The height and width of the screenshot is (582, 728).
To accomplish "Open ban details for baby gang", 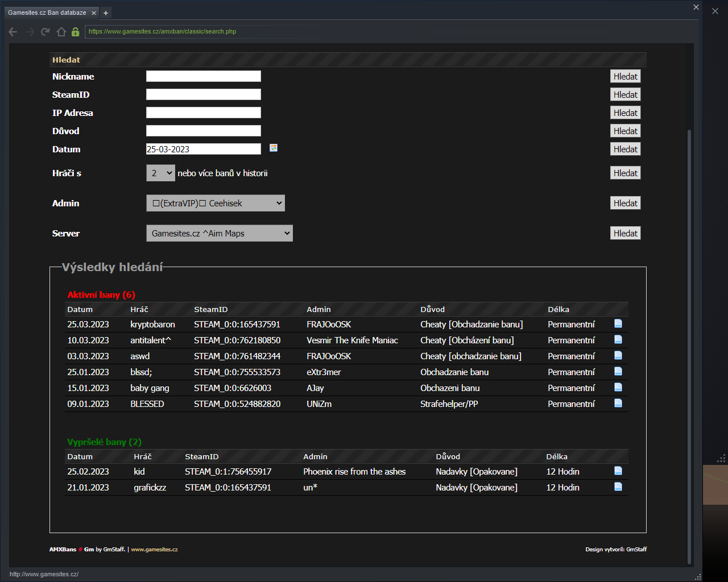I will pos(618,388).
